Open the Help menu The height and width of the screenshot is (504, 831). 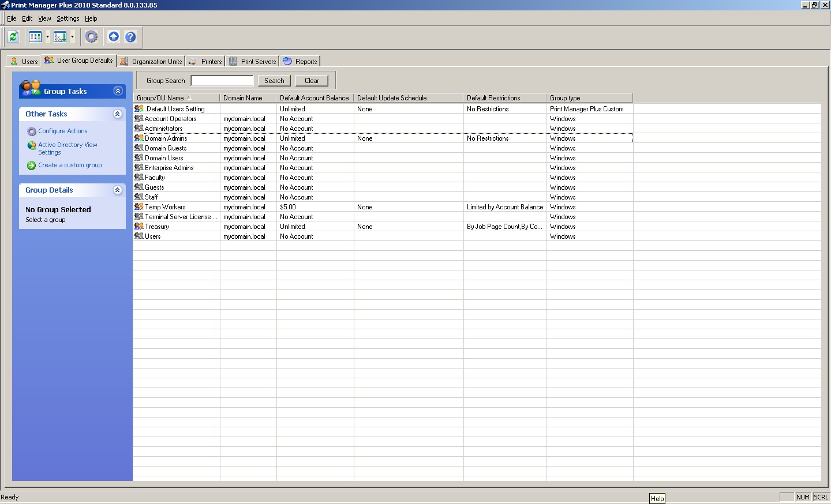point(91,18)
